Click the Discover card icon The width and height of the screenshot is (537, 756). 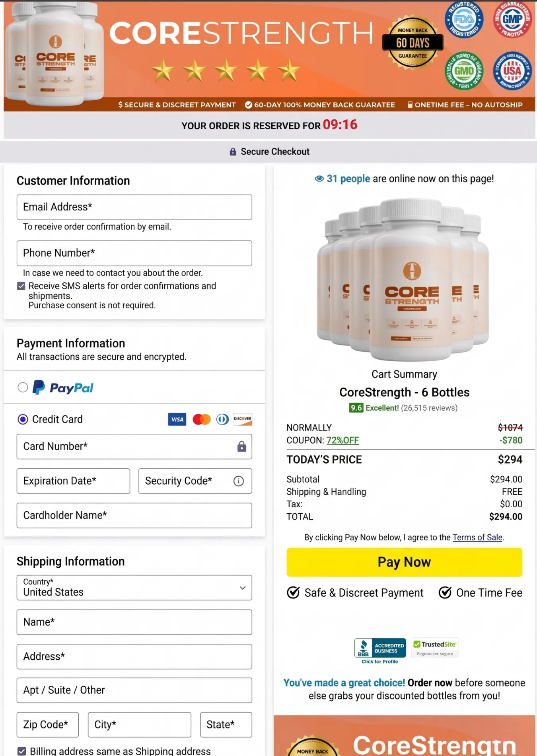(243, 419)
